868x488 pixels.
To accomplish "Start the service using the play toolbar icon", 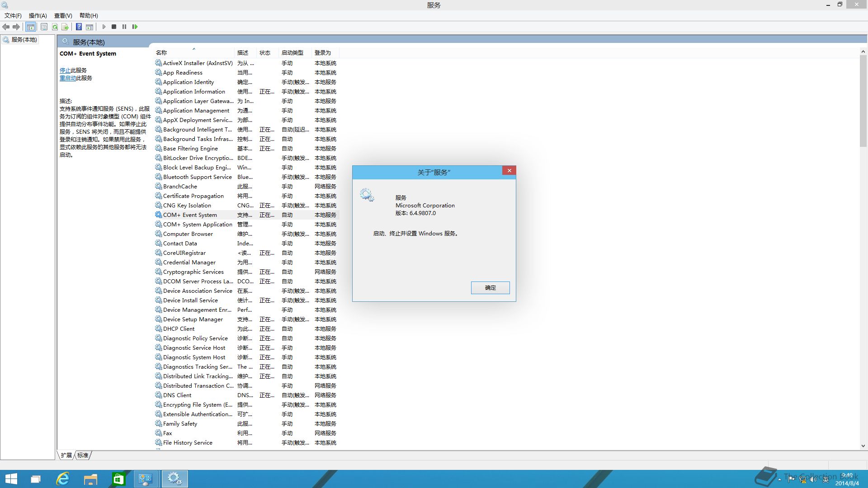I will coord(104,27).
